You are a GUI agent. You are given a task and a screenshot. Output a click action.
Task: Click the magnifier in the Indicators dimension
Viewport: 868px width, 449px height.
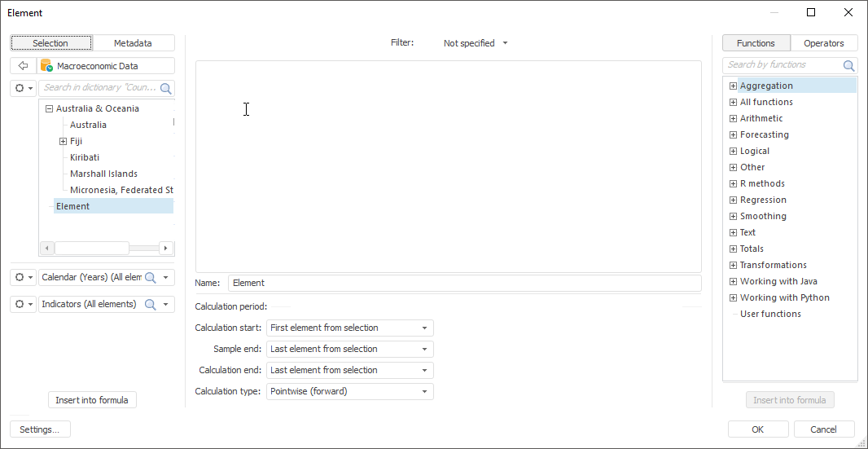point(150,304)
